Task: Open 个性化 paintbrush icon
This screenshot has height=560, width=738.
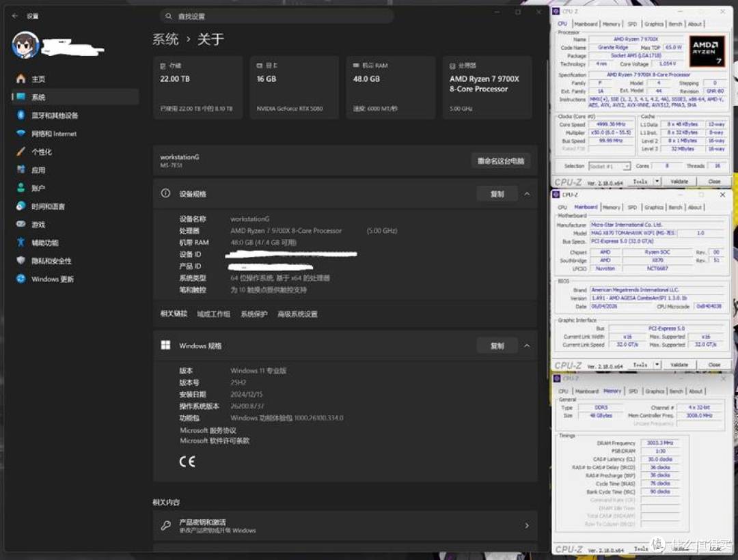Action: coord(20,152)
